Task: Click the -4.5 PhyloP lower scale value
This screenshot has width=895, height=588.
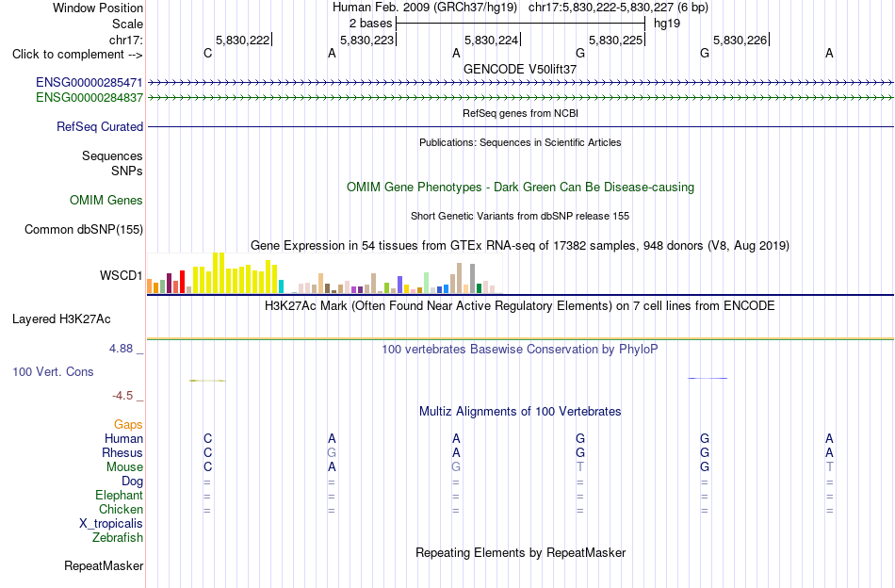Action: point(122,396)
